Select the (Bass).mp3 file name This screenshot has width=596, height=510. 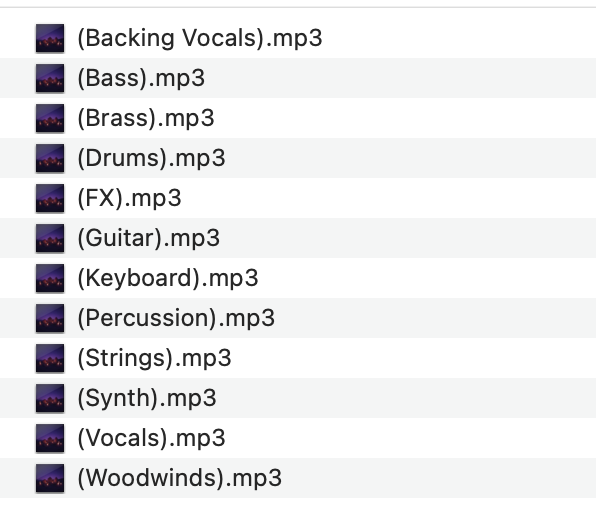[141, 78]
